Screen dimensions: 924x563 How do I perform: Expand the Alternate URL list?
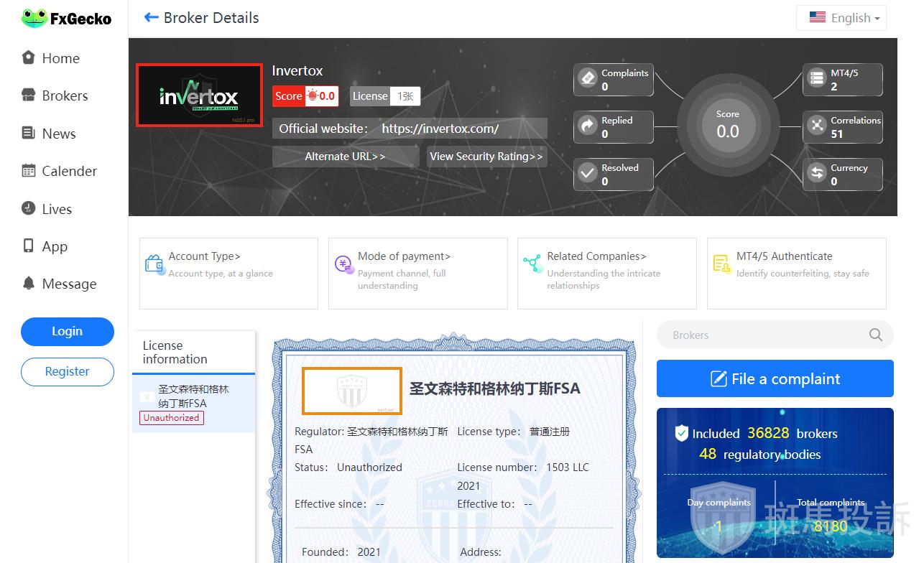345,157
